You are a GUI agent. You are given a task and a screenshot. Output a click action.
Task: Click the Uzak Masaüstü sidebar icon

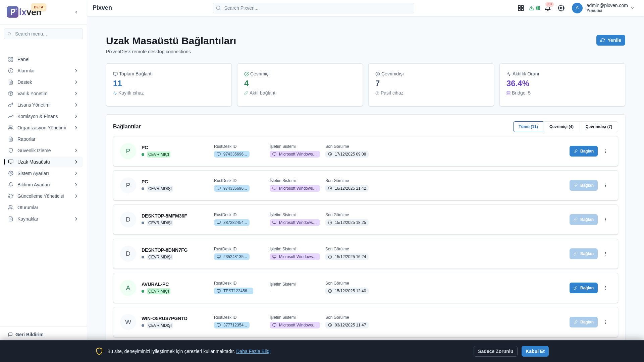pos(10,162)
